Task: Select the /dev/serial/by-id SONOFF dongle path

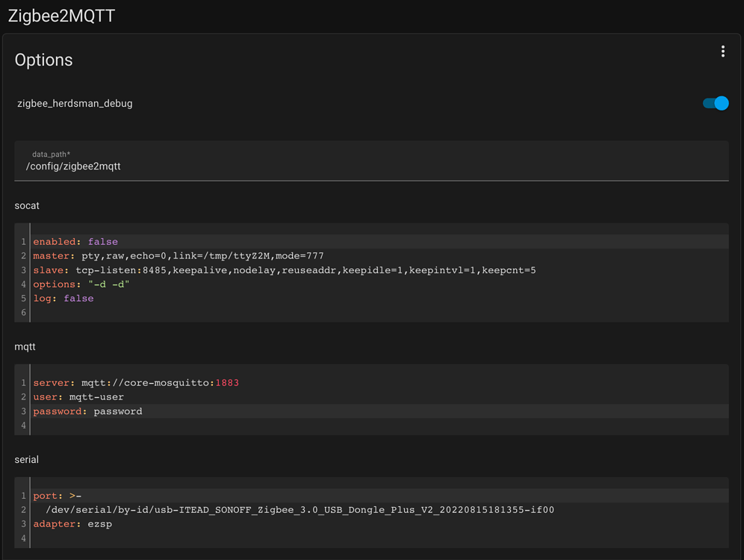Action: pyautogui.click(x=300, y=510)
